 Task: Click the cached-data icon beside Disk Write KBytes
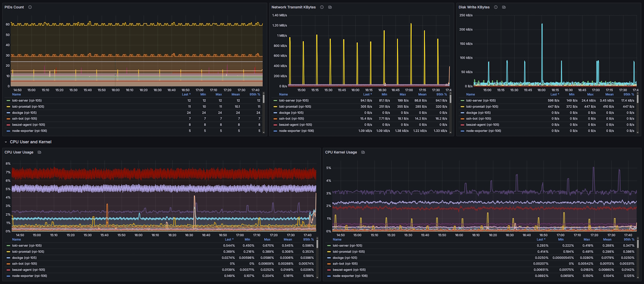[504, 7]
